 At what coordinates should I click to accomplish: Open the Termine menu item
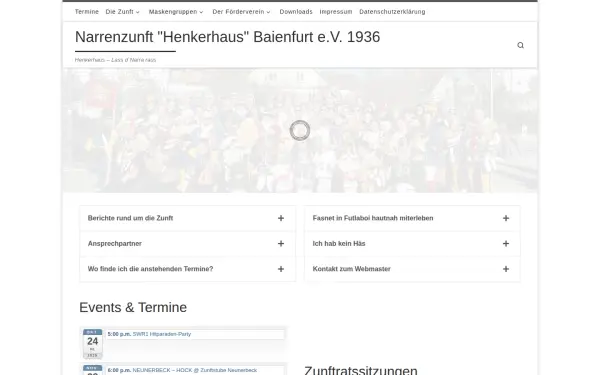pos(87,12)
